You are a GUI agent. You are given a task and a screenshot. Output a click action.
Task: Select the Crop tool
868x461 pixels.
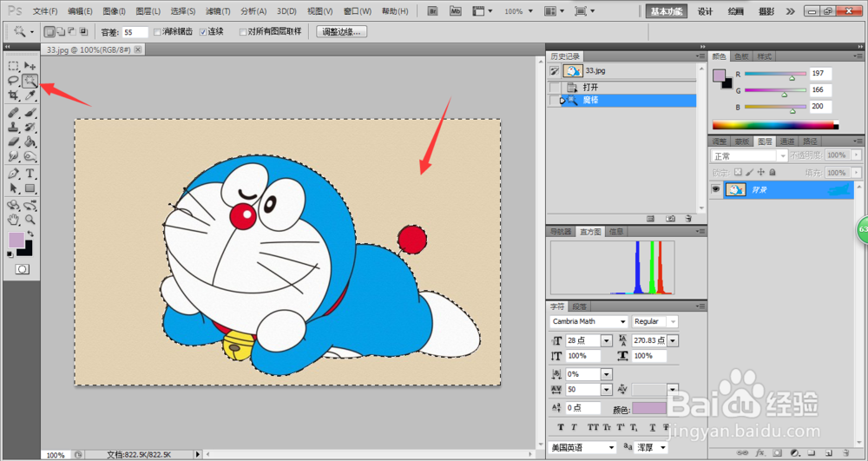tap(14, 95)
